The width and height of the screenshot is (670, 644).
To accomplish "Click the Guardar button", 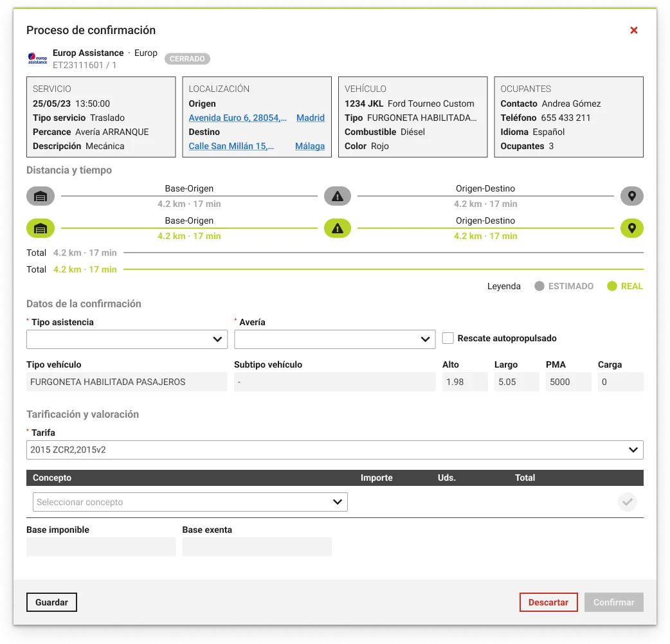I will (51, 602).
